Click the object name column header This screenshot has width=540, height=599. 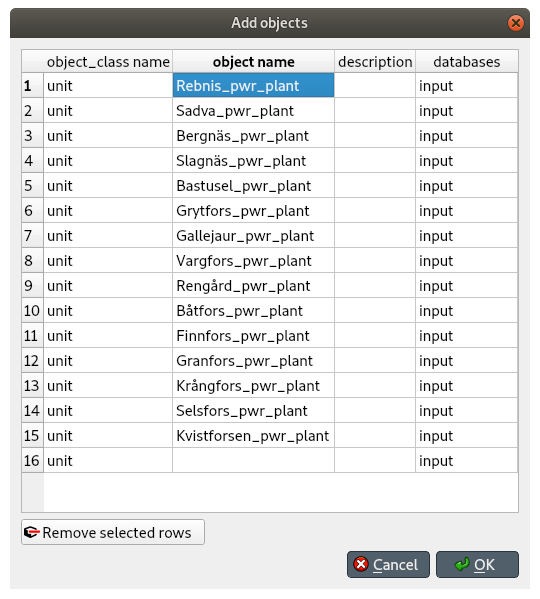click(254, 62)
